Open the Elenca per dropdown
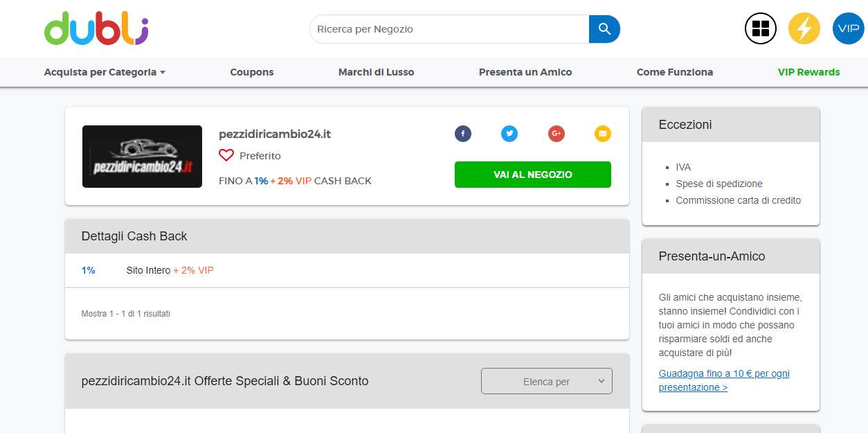868x433 pixels. 547,381
